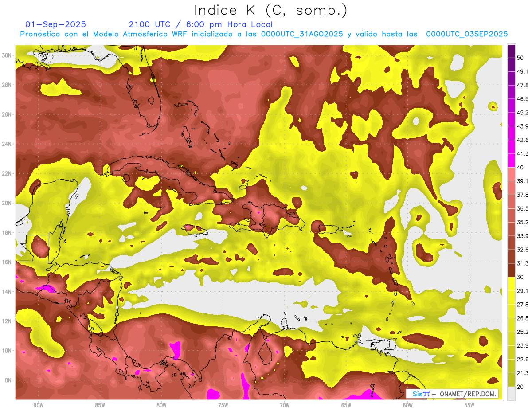
Task: Click the 24N latitude axis label
Action: 7,144
